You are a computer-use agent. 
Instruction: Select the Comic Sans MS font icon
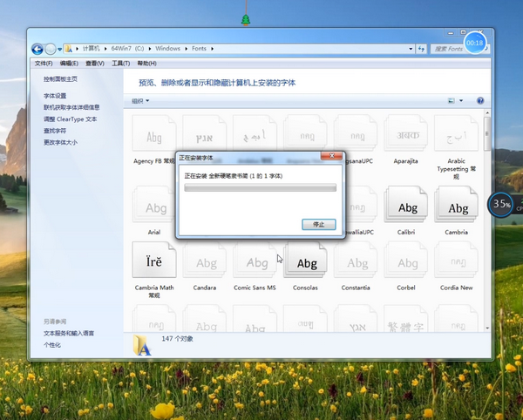tap(255, 260)
